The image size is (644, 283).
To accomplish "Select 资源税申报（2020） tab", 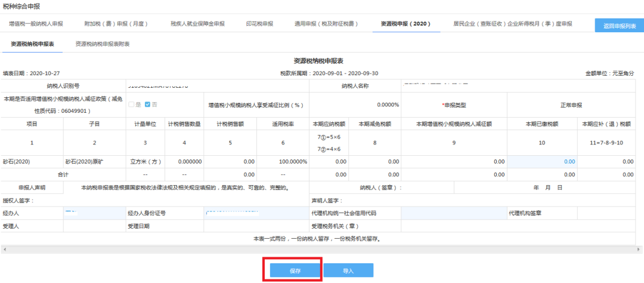I will click(x=406, y=24).
